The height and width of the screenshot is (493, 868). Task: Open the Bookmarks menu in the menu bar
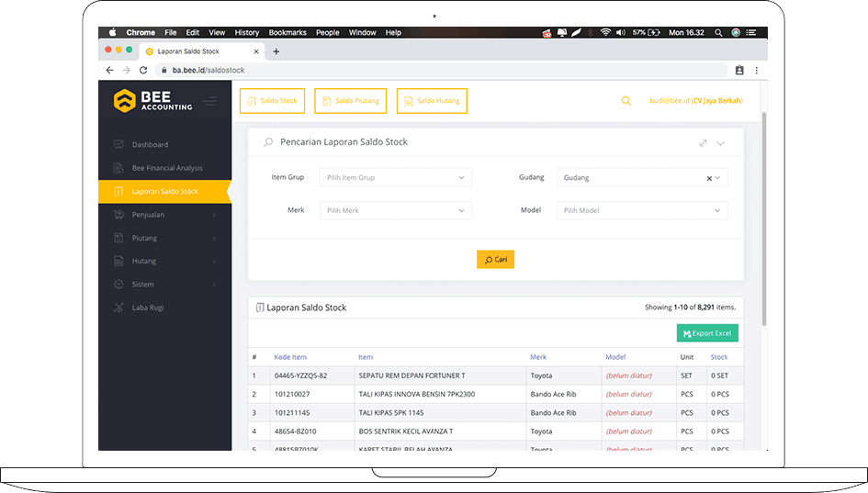click(286, 32)
